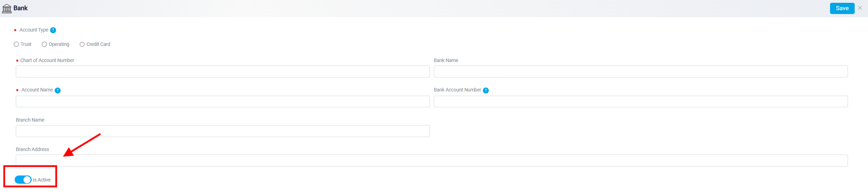Click the Bank Account Number help icon
This screenshot has width=868, height=191.
coord(486,90)
